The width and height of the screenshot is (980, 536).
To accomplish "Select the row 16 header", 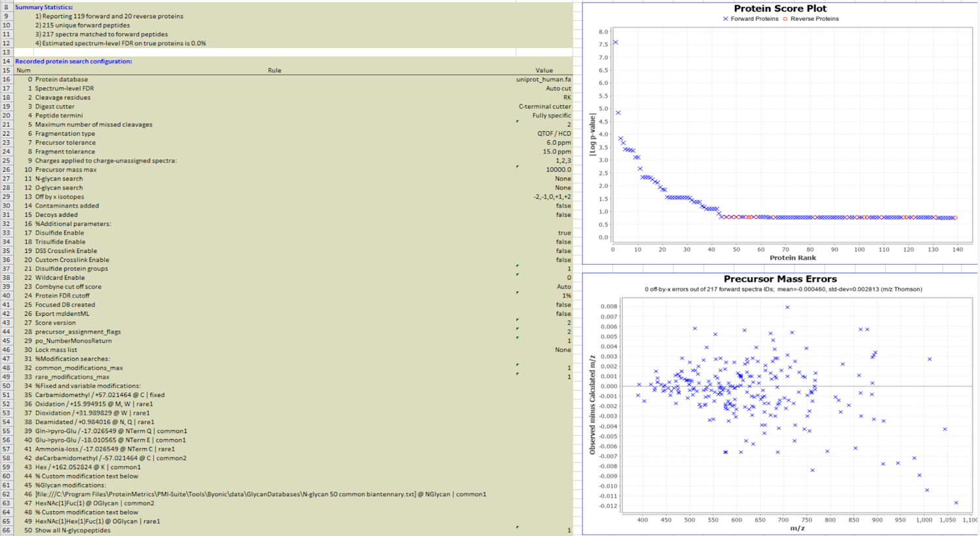I will [7, 79].
